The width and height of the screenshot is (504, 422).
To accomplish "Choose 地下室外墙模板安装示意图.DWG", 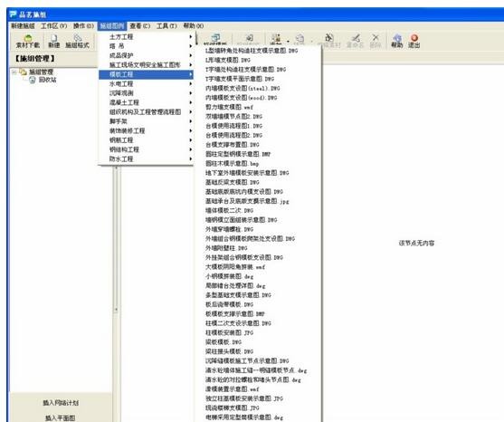I will (x=247, y=173).
